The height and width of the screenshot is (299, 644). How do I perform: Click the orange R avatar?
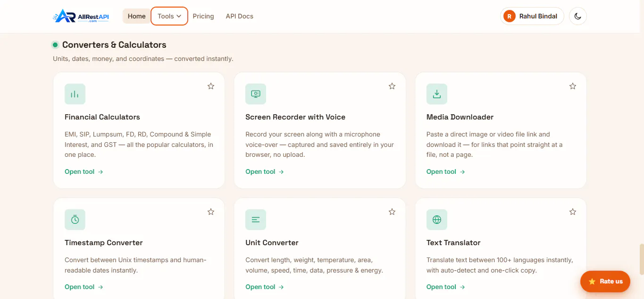tap(510, 16)
